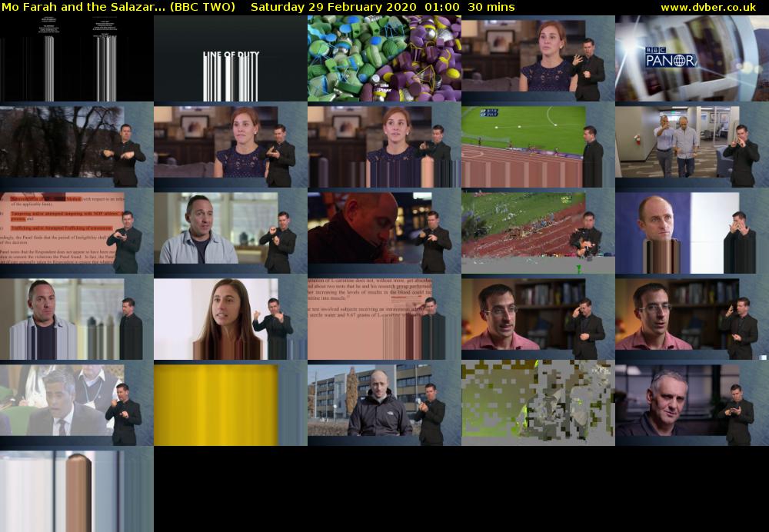This screenshot has width=769, height=532.
Task: Select the grey-haired man in suit among crowd
Action: [x=76, y=404]
